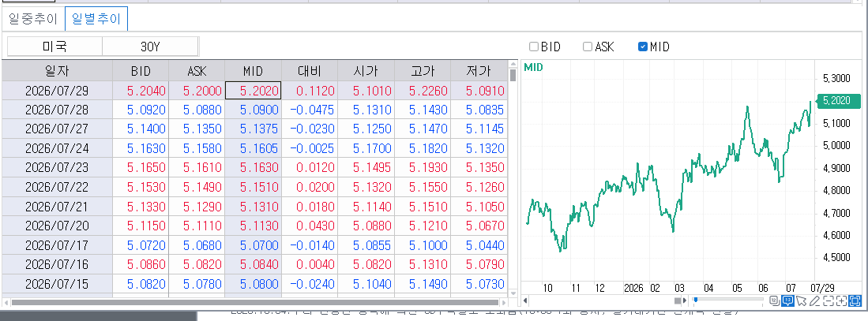Click the ASK column header
The image size is (868, 321).
point(197,71)
